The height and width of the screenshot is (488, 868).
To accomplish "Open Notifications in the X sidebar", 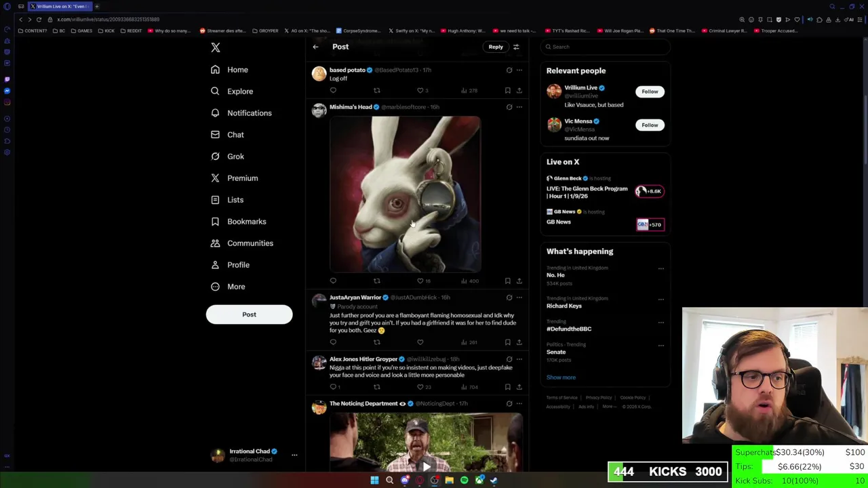I will [241, 113].
